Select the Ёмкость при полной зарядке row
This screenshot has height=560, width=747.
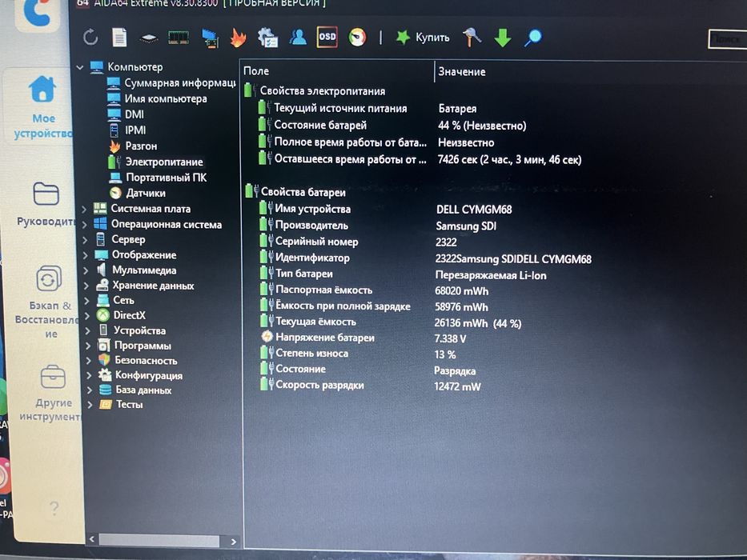coord(374,306)
